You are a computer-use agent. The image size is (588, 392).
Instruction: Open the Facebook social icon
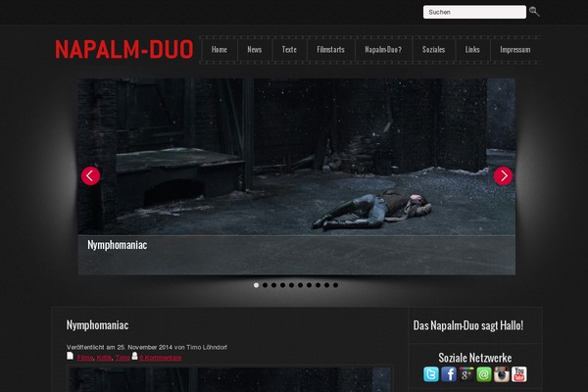449,374
